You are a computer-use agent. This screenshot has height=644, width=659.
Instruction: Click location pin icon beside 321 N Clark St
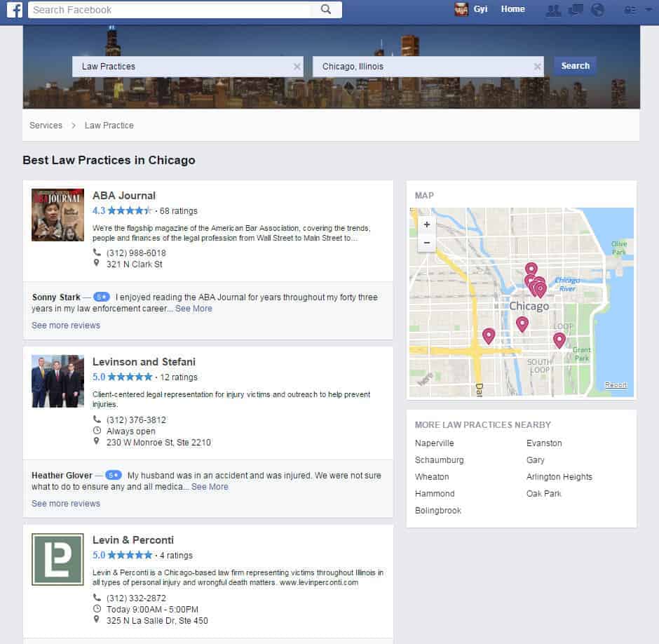click(97, 263)
